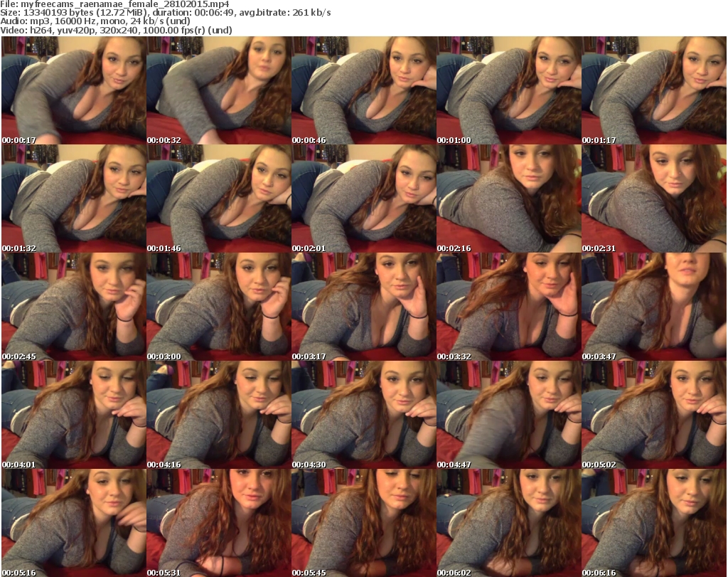Select the thumbnail stamped 00:00:46
The image size is (728, 577).
(363, 90)
